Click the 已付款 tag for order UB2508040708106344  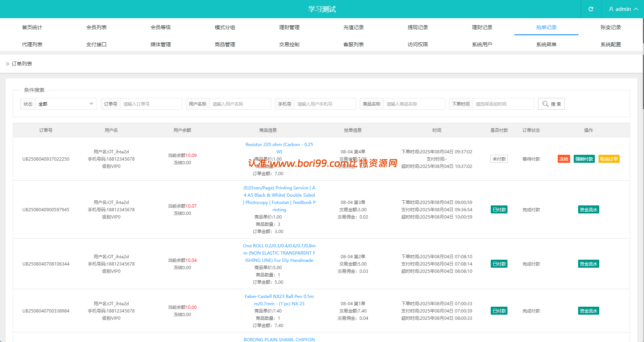[499, 264]
